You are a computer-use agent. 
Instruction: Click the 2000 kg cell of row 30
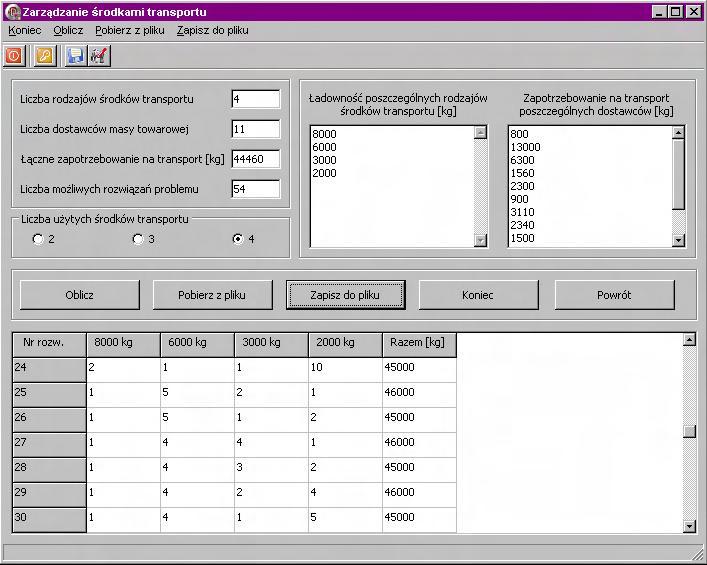pyautogui.click(x=345, y=520)
